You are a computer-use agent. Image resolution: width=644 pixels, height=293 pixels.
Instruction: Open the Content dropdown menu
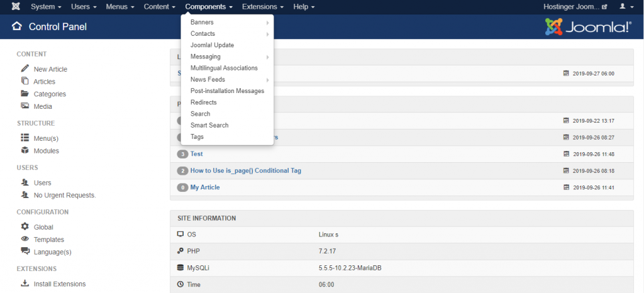pyautogui.click(x=160, y=7)
